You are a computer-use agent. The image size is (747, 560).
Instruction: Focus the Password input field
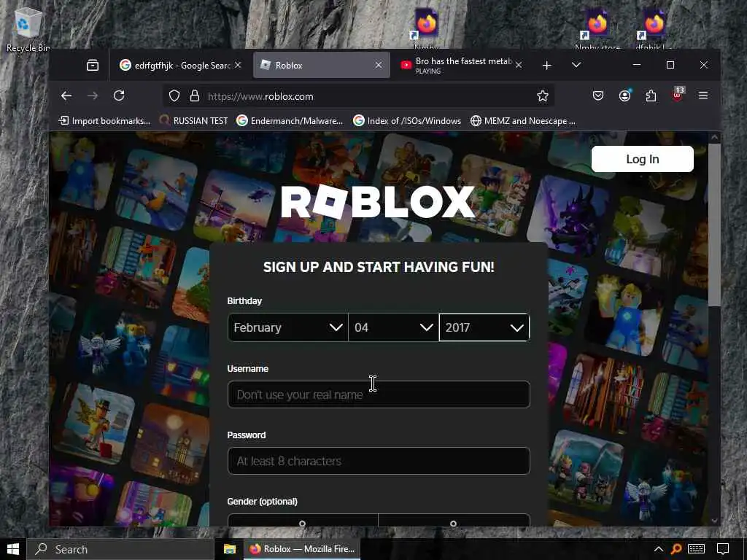point(379,461)
